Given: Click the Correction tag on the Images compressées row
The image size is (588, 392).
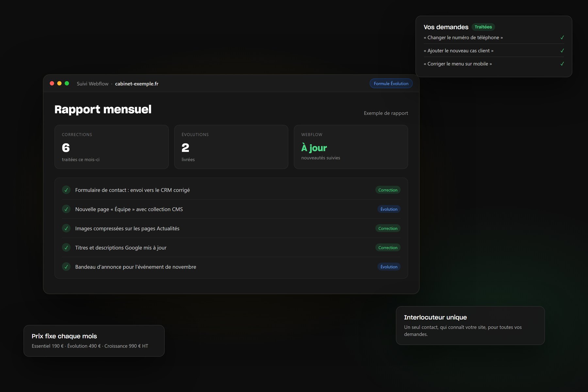Looking at the screenshot, I should click(x=388, y=228).
